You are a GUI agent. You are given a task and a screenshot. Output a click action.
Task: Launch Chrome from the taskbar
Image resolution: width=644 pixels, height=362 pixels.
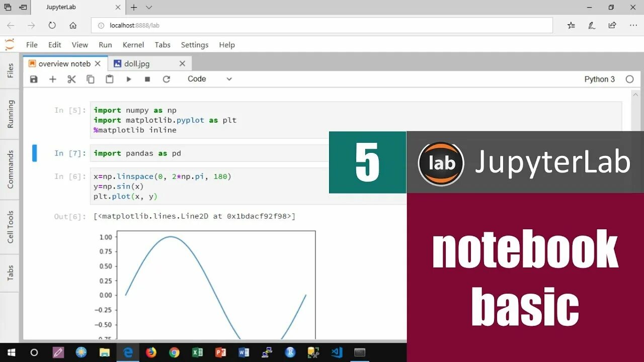174,352
